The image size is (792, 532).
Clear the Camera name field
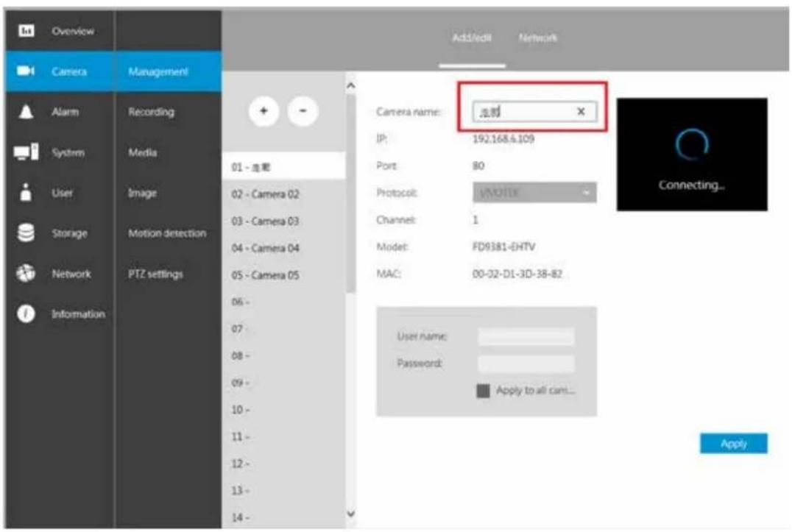(581, 112)
